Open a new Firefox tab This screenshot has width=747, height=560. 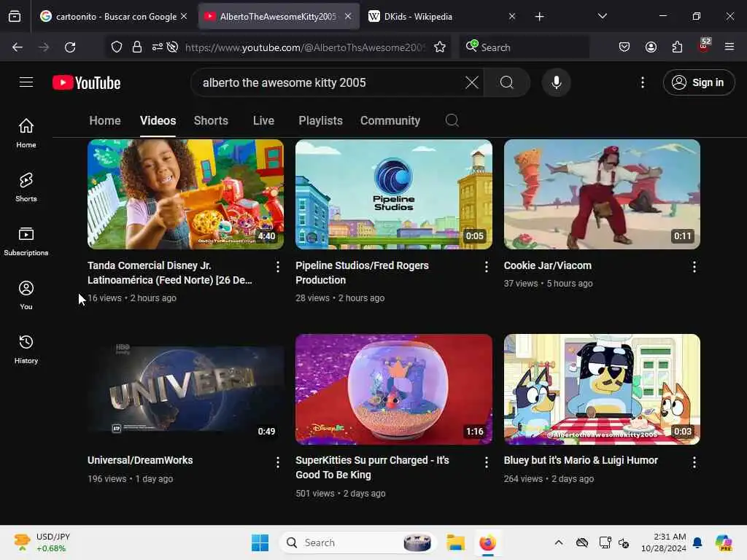[x=539, y=17]
